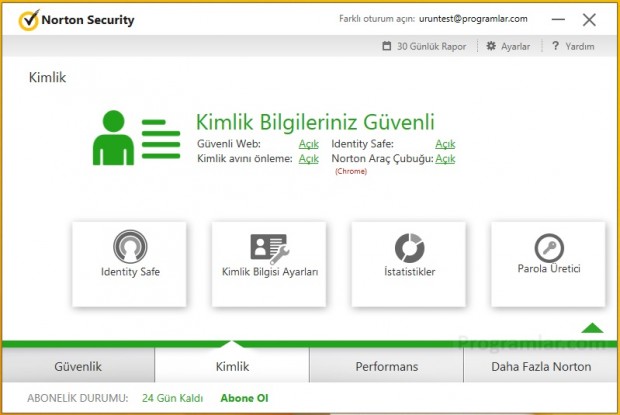
Task: Click the Kimlik page title
Action: (47, 77)
